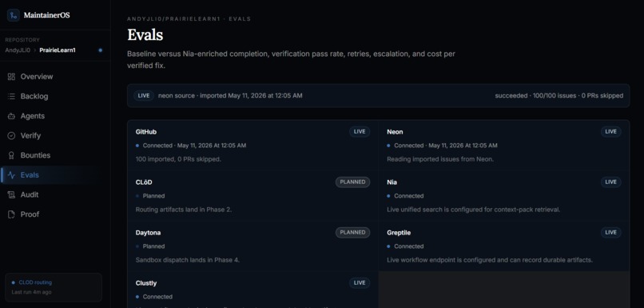Screen dimensions: 644x308
Task: Click the Clustly card LIVE badge
Action: click(360, 283)
